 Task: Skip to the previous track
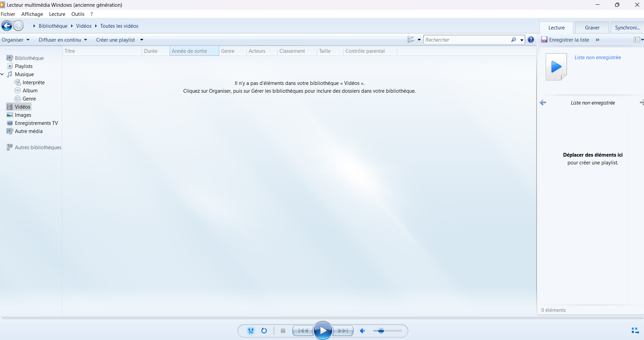tap(303, 331)
